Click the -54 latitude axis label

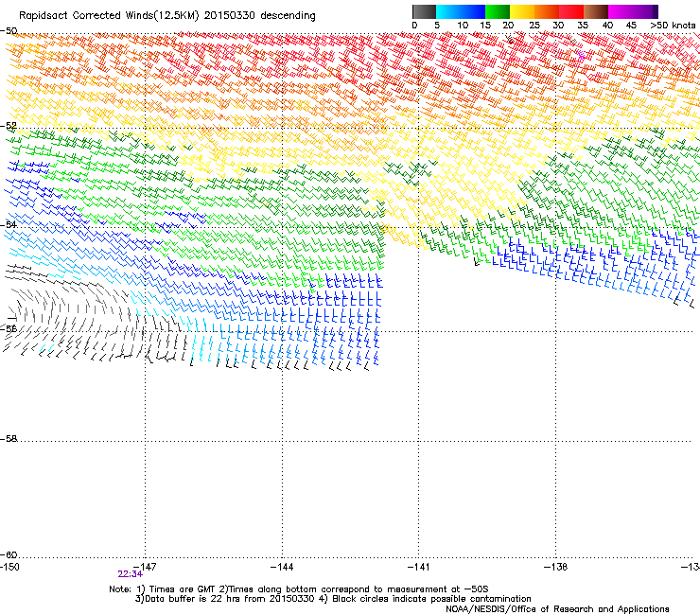point(9,224)
